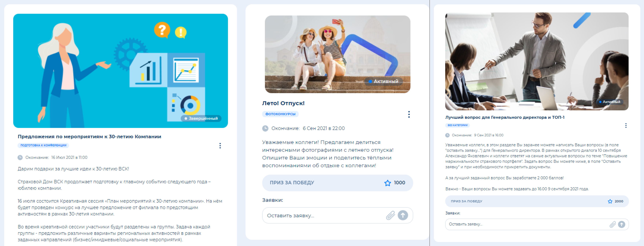644x246 pixels.
Task: Focus Оставить заявку field in Лучший вопрос card
Action: pyautogui.click(x=525, y=224)
